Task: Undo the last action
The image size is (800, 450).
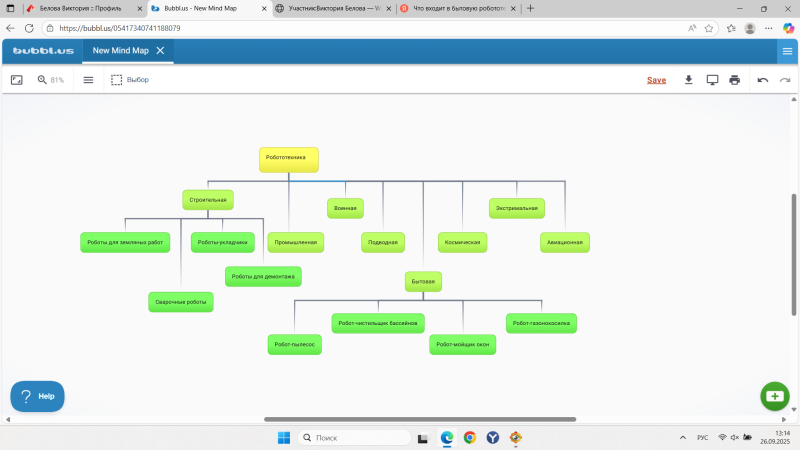Action: pos(763,80)
